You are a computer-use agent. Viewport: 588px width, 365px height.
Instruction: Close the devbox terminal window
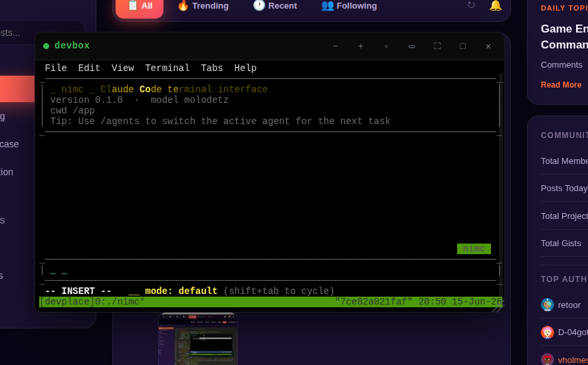tap(488, 46)
